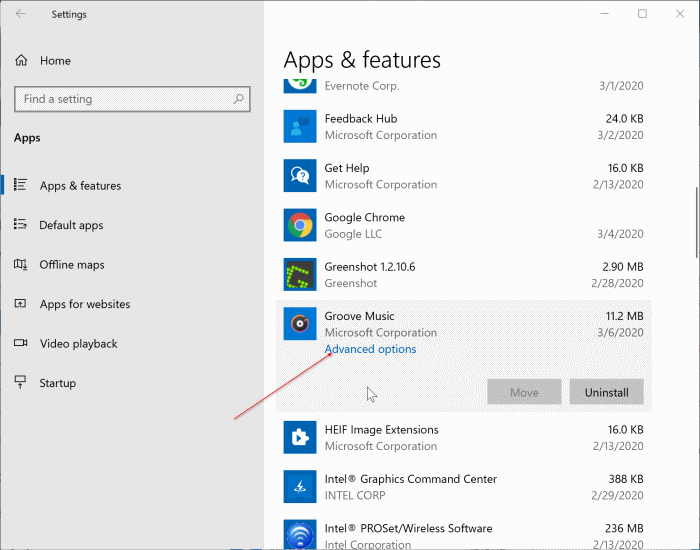Click the 2/28/2020 install date
Image resolution: width=700 pixels, height=550 pixels.
click(617, 283)
